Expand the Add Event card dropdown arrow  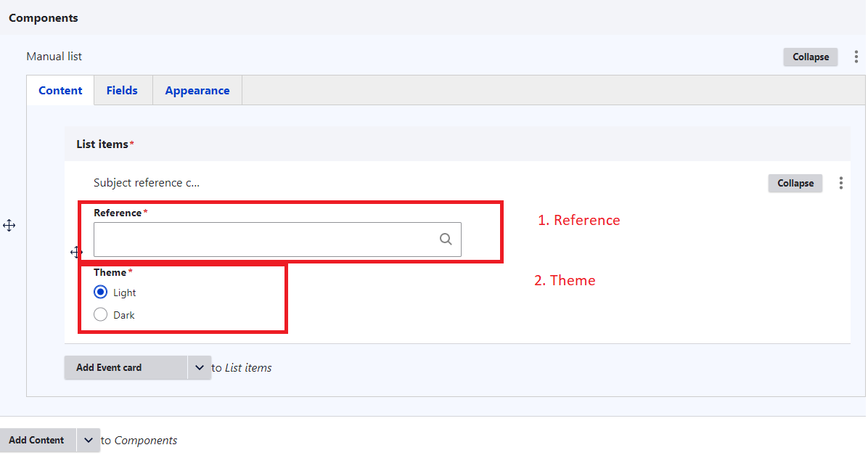(x=200, y=368)
